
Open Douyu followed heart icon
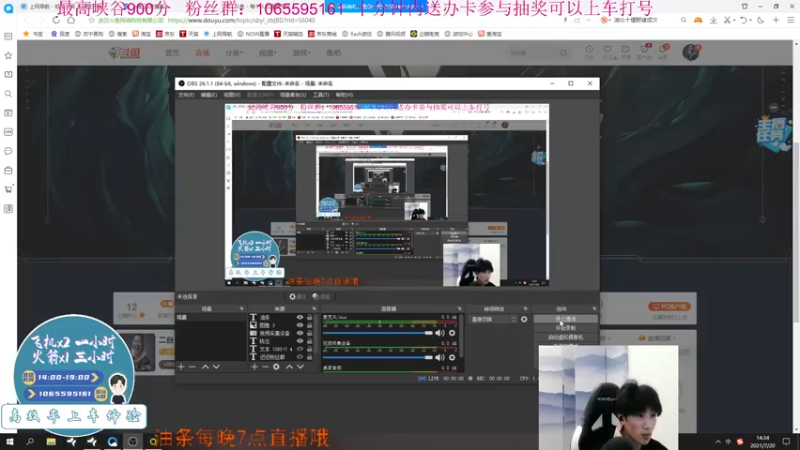pyautogui.click(x=607, y=50)
